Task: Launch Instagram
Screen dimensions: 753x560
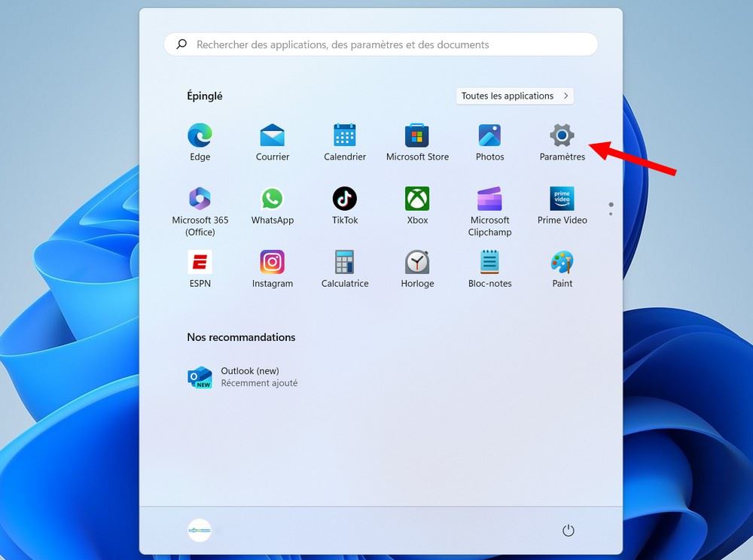Action: (273, 269)
